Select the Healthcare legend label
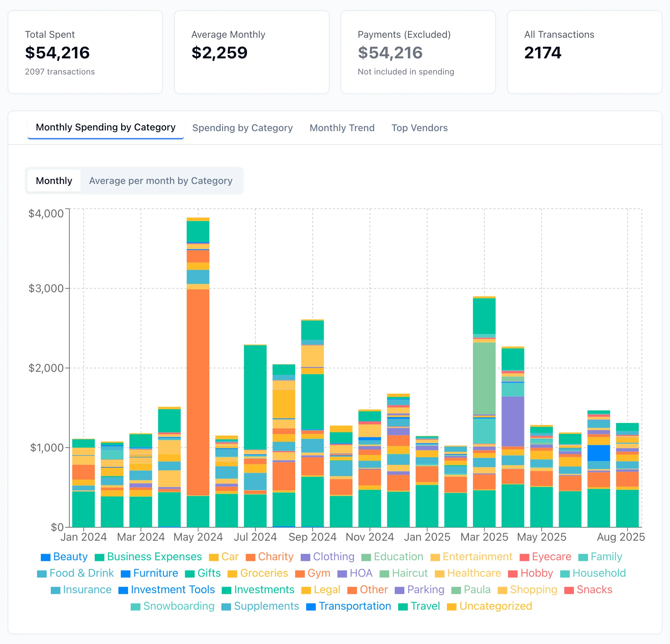 474,573
